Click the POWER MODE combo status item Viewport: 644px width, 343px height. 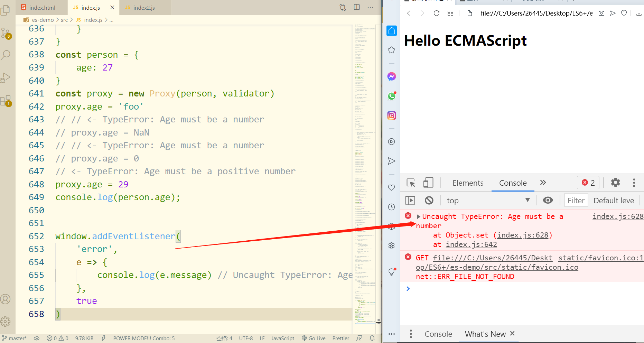tap(144, 338)
